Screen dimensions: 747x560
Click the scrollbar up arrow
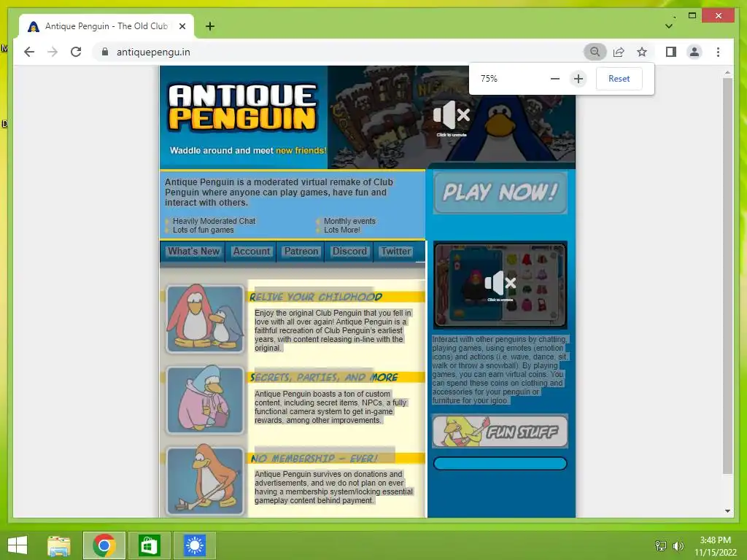tap(727, 73)
